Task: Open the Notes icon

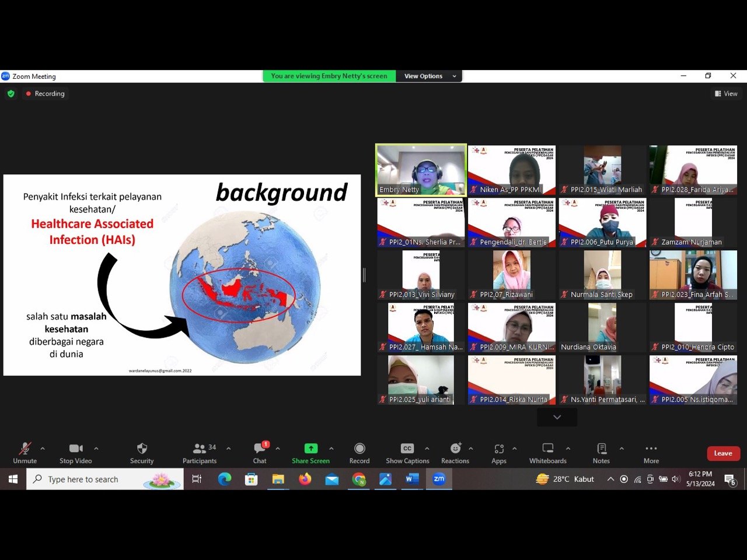Action: 601,449
